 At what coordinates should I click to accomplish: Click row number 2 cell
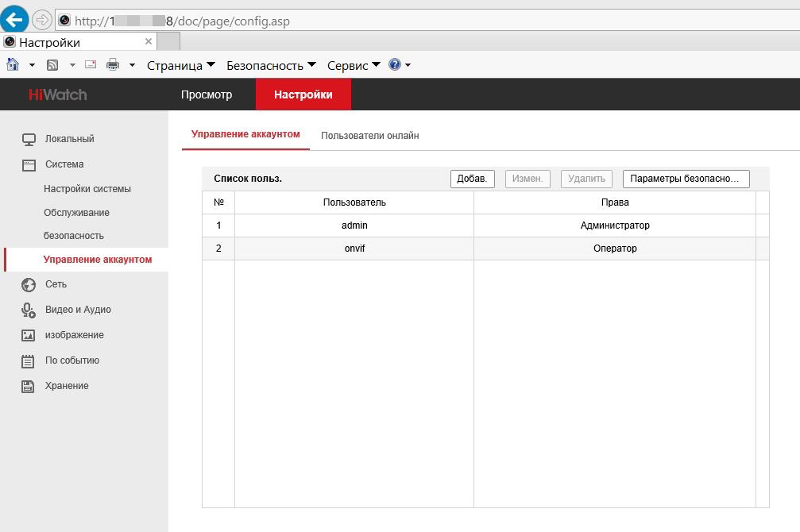[218, 249]
